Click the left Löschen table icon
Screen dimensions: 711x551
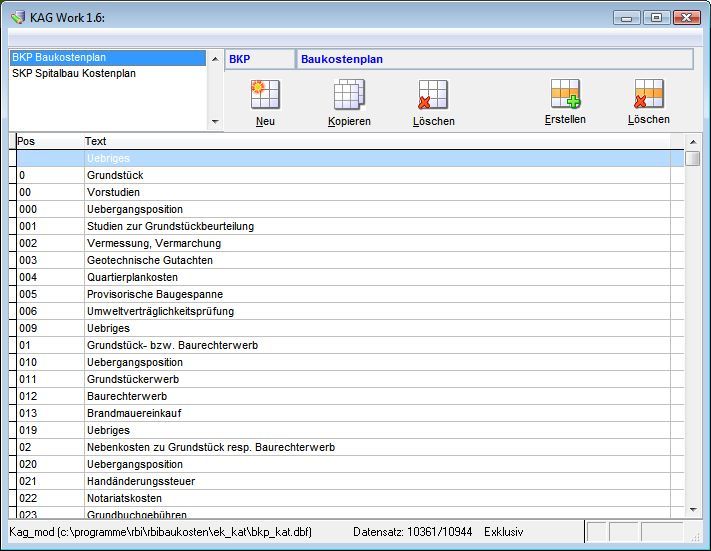coord(433,94)
